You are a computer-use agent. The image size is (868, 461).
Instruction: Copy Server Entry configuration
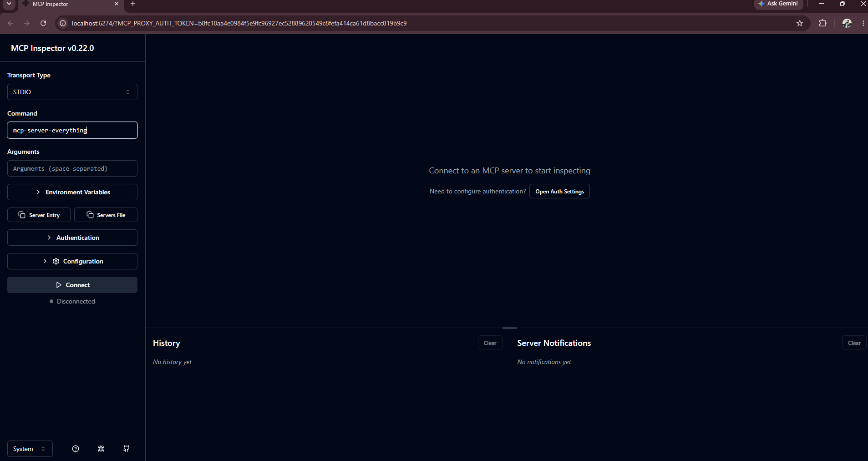[39, 215]
